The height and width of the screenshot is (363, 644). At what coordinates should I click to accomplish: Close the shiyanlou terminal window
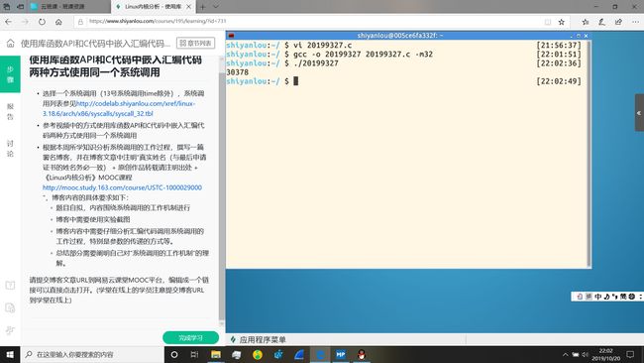point(587,36)
